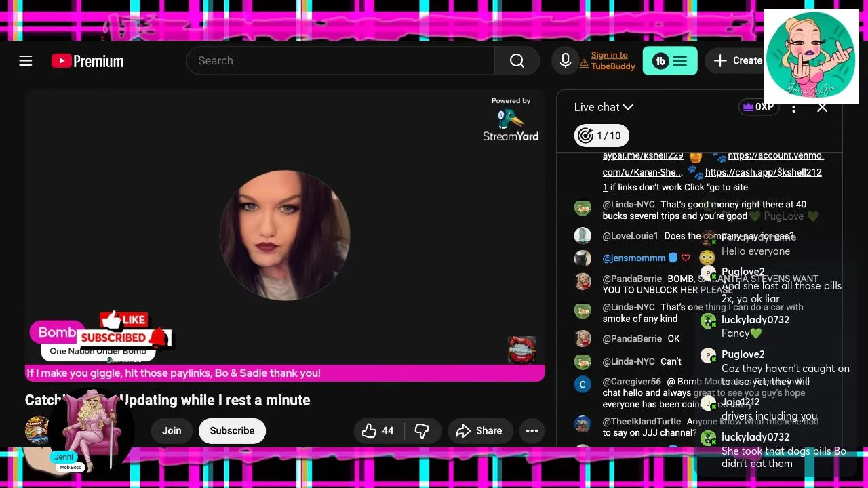868x488 pixels.
Task: Like the video with 44 likes
Action: point(378,430)
